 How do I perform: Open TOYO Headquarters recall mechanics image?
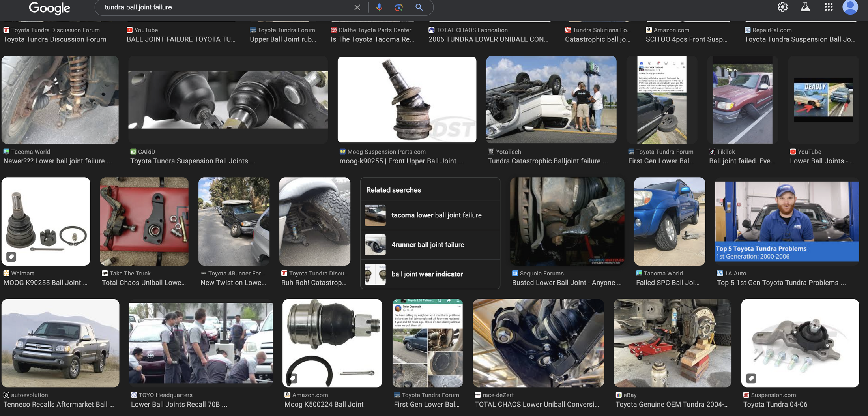[201, 343]
